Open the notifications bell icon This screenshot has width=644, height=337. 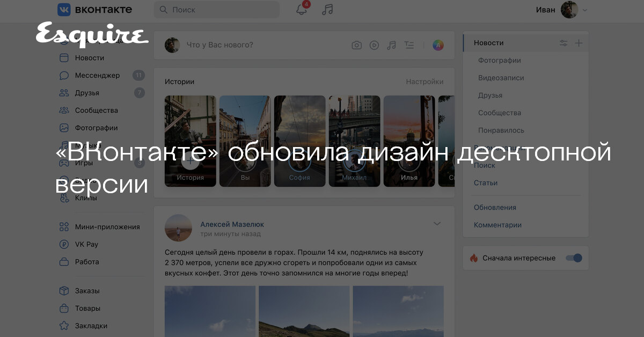click(x=302, y=10)
